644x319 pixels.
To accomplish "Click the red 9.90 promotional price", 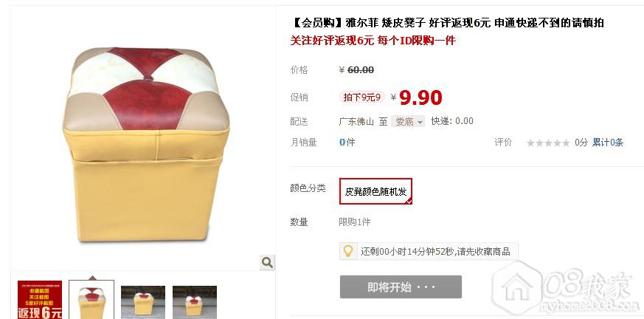I will (x=420, y=97).
